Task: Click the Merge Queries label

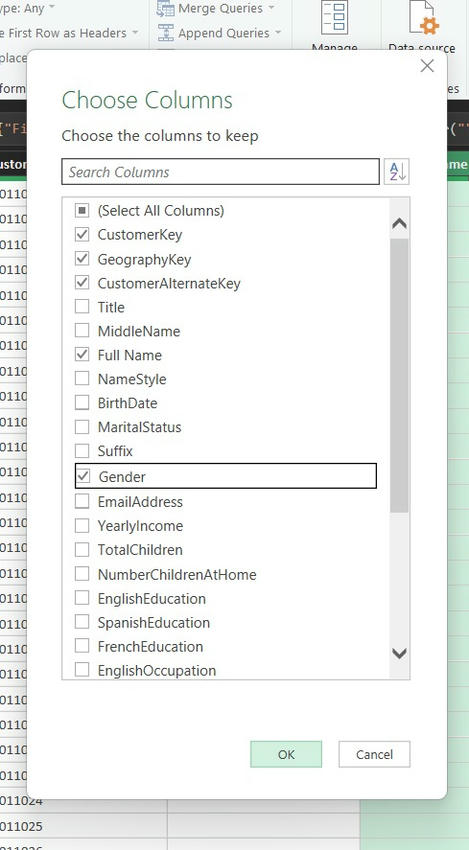Action: coord(220,9)
